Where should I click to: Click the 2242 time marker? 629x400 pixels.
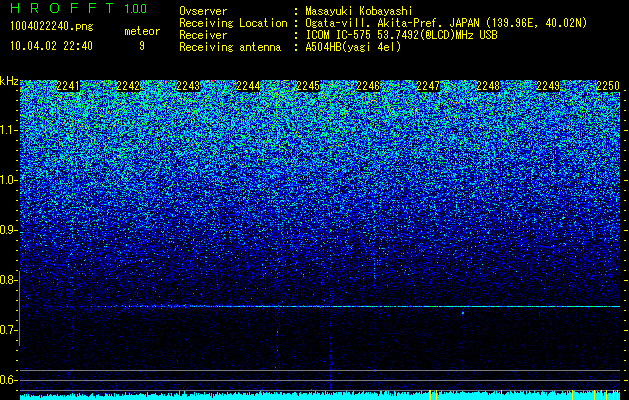point(128,86)
